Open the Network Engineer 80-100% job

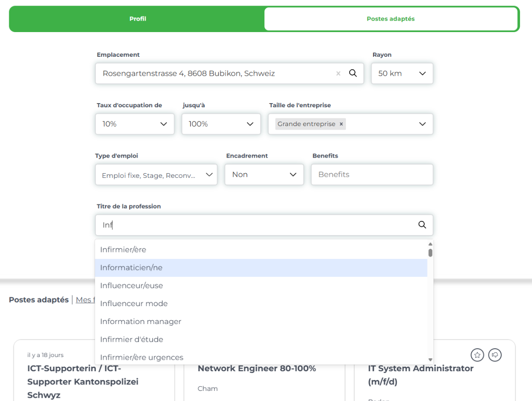[x=257, y=368]
